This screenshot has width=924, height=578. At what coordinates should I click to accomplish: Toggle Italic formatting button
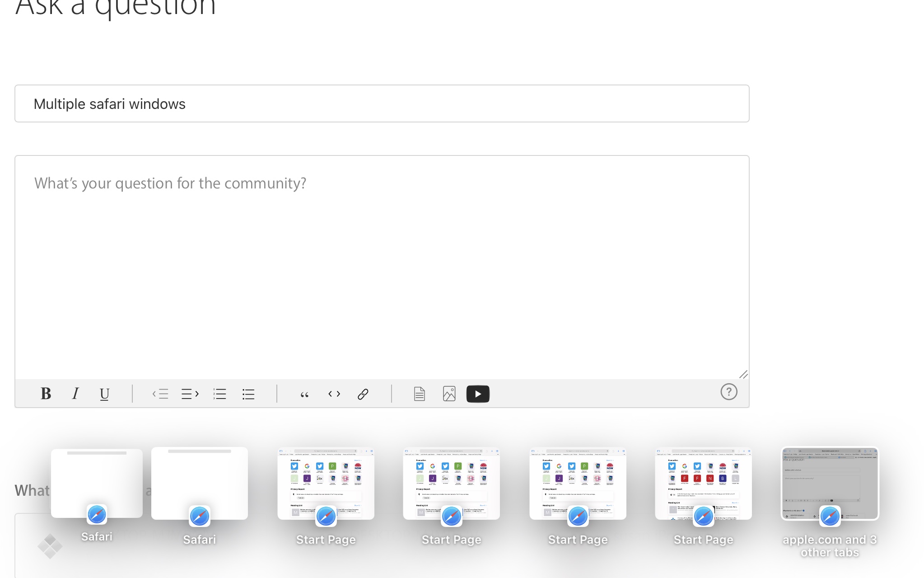[x=75, y=394]
